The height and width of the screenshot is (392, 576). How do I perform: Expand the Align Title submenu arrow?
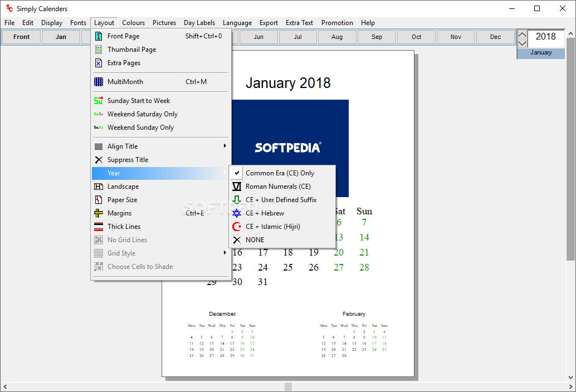[x=225, y=146]
